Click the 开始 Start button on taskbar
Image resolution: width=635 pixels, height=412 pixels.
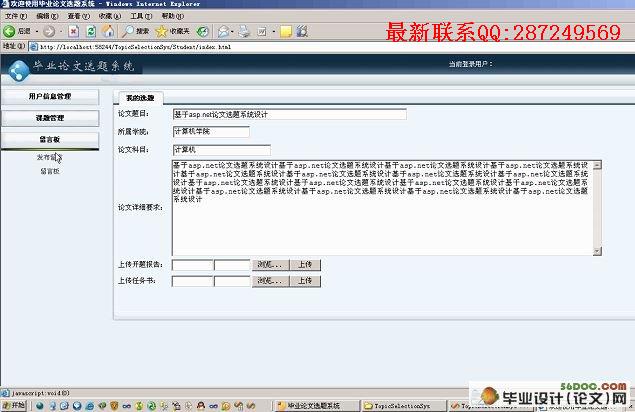pyautogui.click(x=14, y=405)
